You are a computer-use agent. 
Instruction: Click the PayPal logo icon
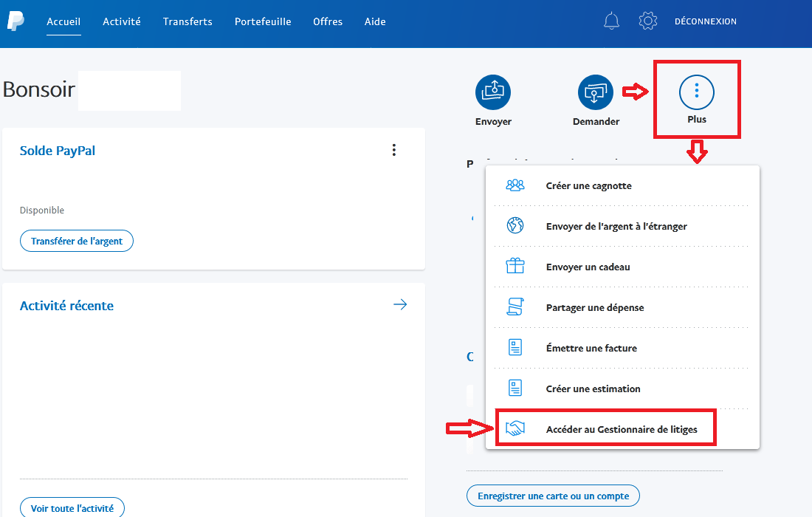click(16, 21)
